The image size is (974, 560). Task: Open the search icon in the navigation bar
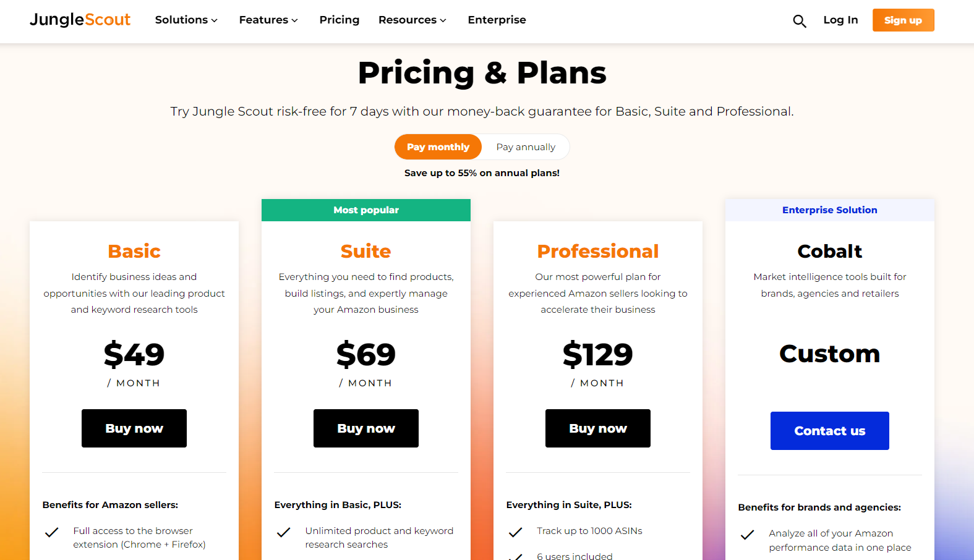click(x=800, y=20)
